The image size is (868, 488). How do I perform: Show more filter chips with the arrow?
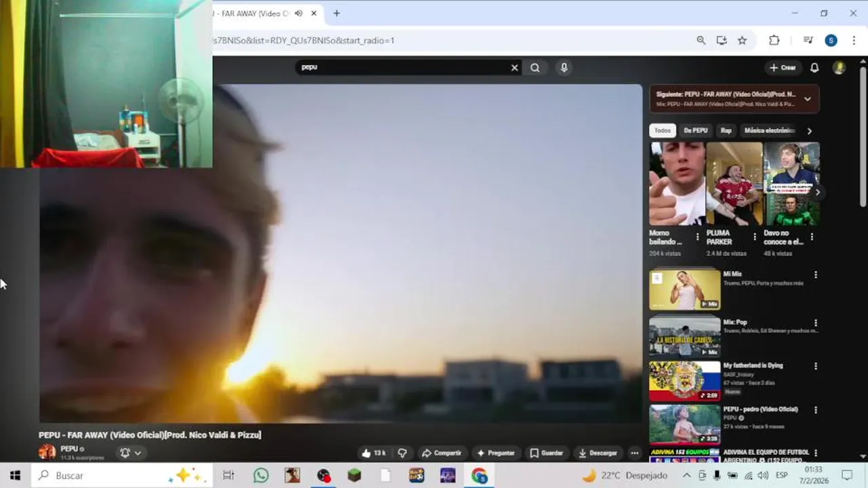click(x=809, y=131)
